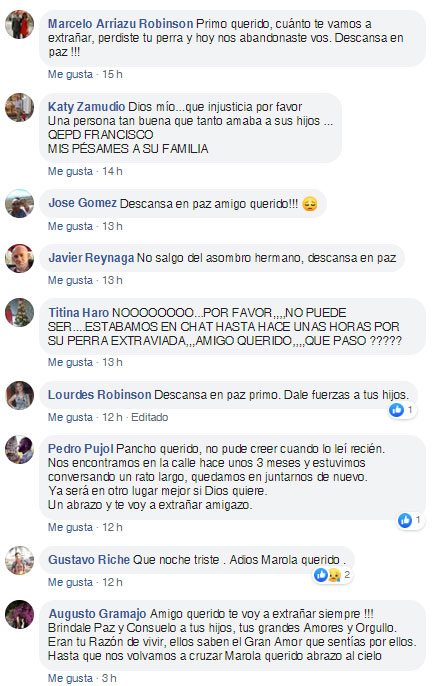The image size is (443, 686).
Task: Click the Editado label on Lourdes Robinson's comment
Action: click(150, 417)
